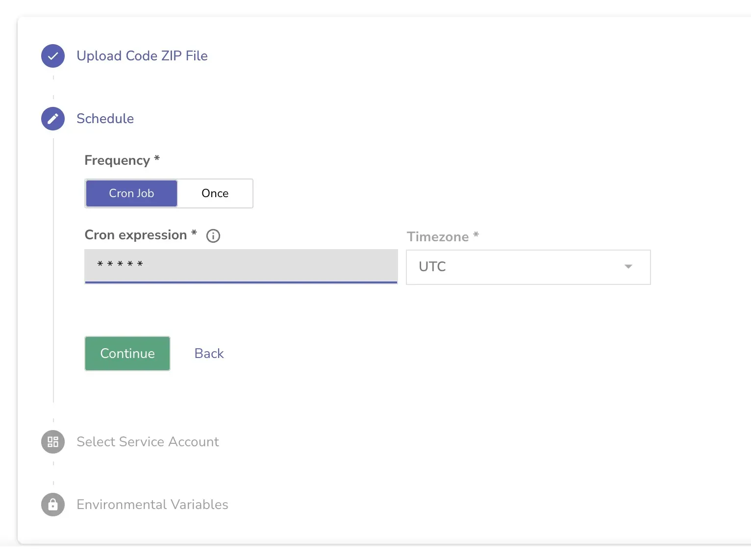Focus the Cron expression input field
This screenshot has height=560, width=751.
(x=270, y=265)
